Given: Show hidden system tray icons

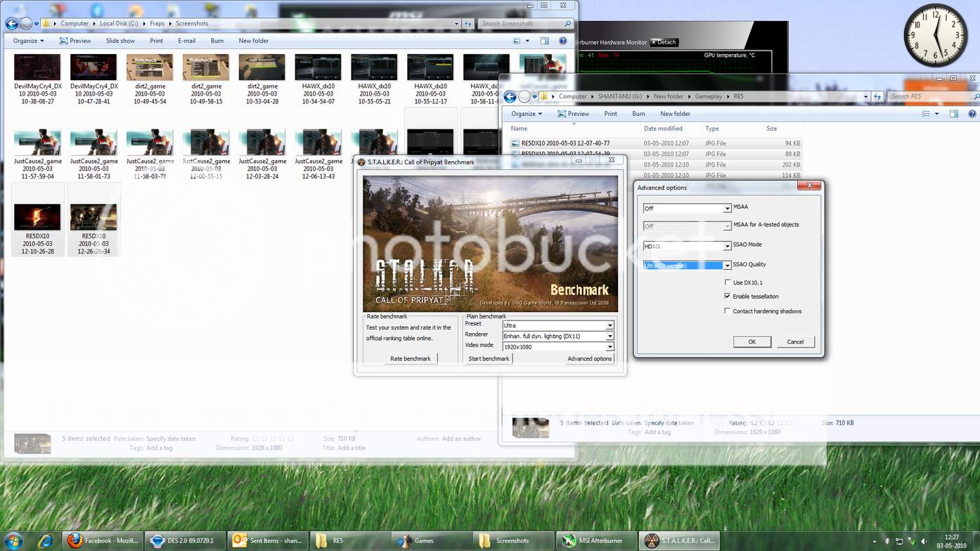Looking at the screenshot, I should (x=875, y=541).
